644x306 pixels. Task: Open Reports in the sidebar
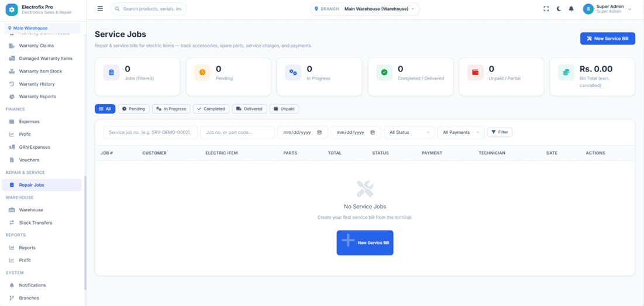[x=27, y=247]
